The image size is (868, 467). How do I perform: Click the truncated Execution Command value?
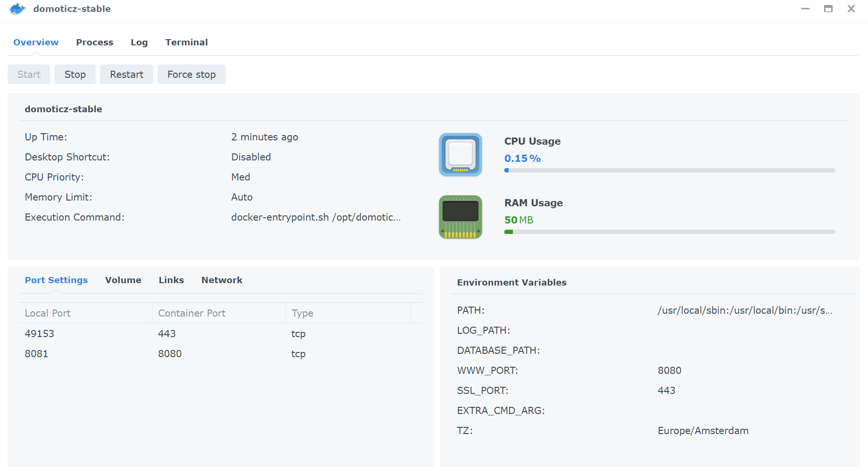(316, 217)
